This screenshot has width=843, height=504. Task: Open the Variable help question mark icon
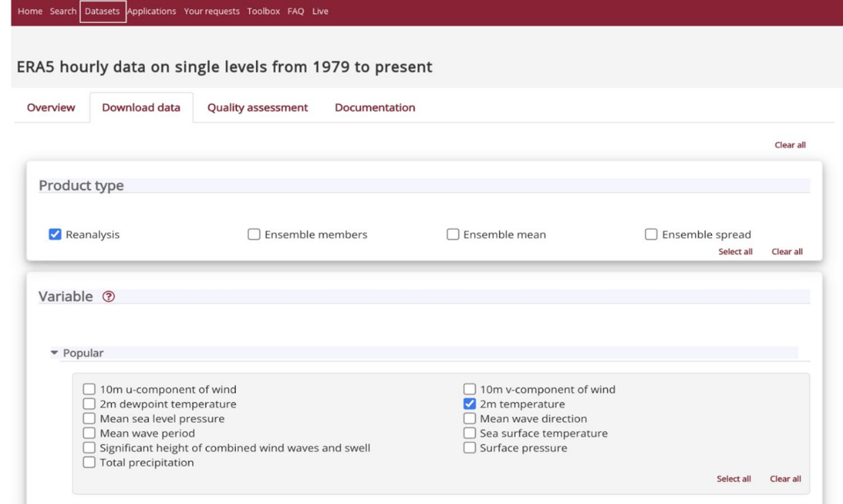coord(109,296)
